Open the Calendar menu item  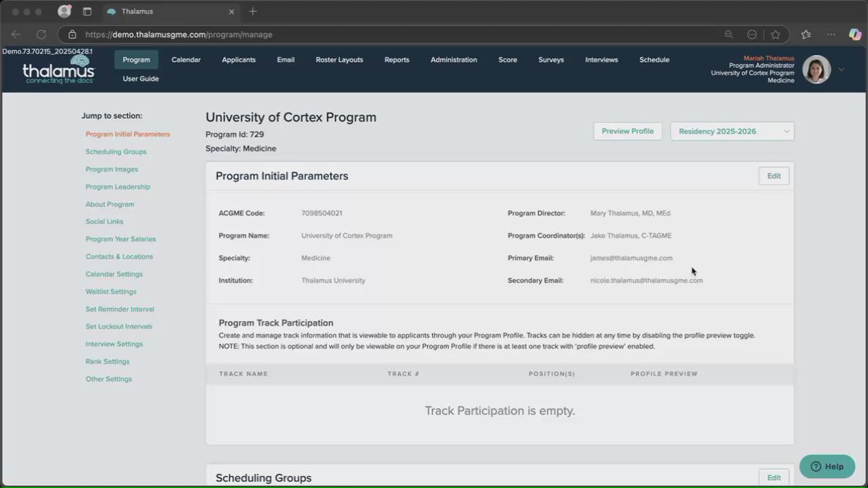coord(186,60)
